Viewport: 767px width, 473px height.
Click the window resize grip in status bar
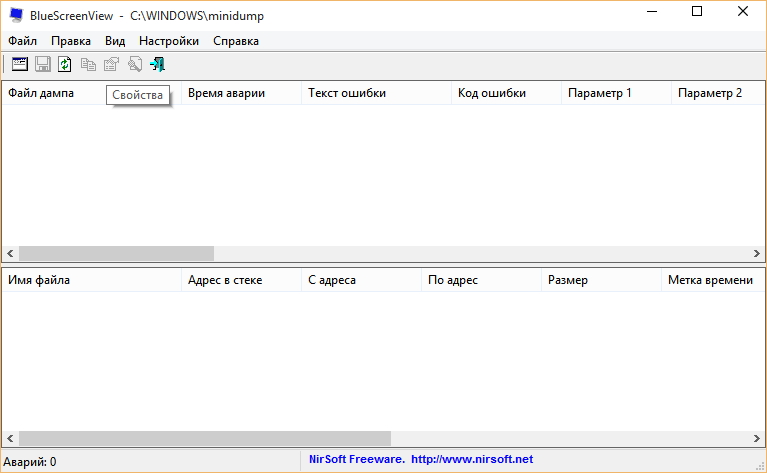(759, 466)
